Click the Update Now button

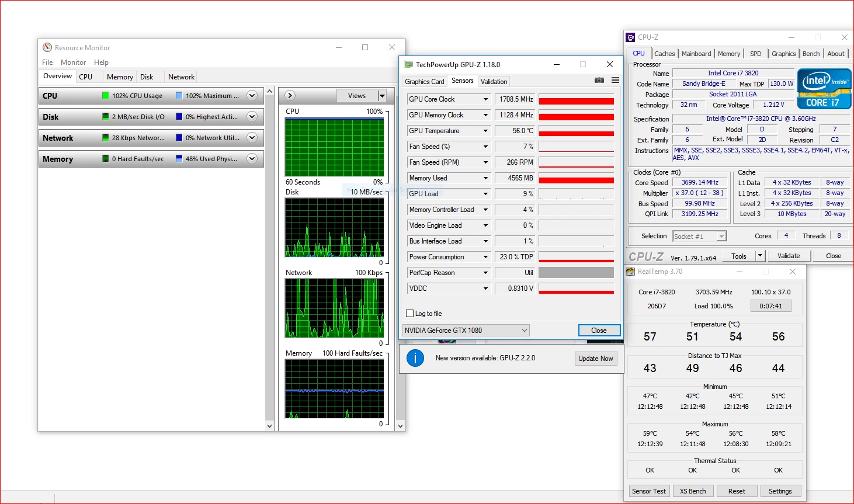(596, 359)
